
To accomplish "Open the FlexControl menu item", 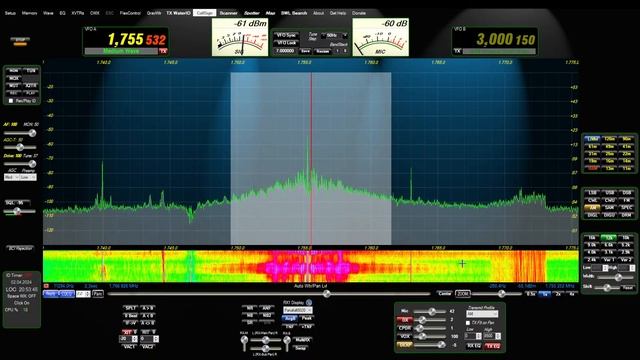I will pos(130,13).
